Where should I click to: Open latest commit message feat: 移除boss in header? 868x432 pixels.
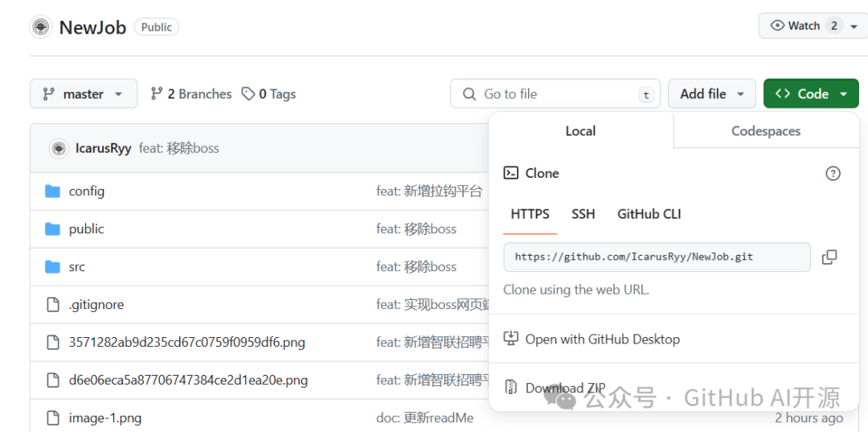point(178,148)
